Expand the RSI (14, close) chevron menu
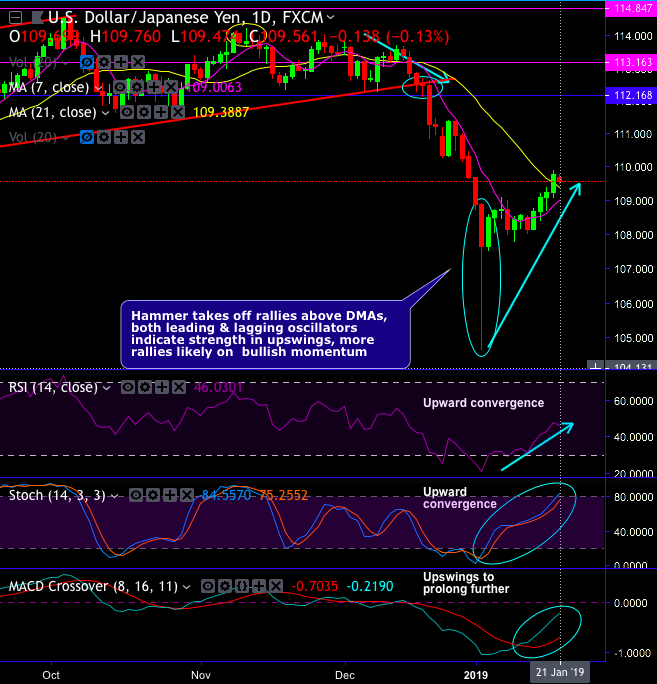Screen dimensions: 657x684 tap(106, 388)
